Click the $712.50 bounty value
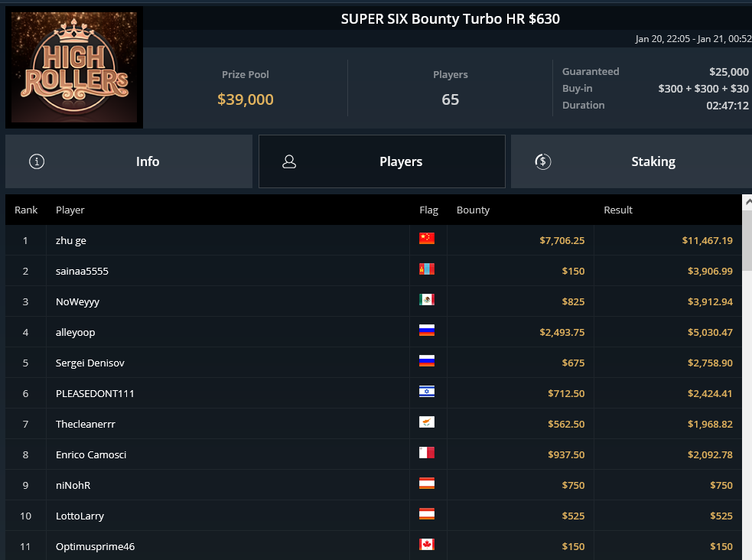752x560 pixels. pos(566,394)
